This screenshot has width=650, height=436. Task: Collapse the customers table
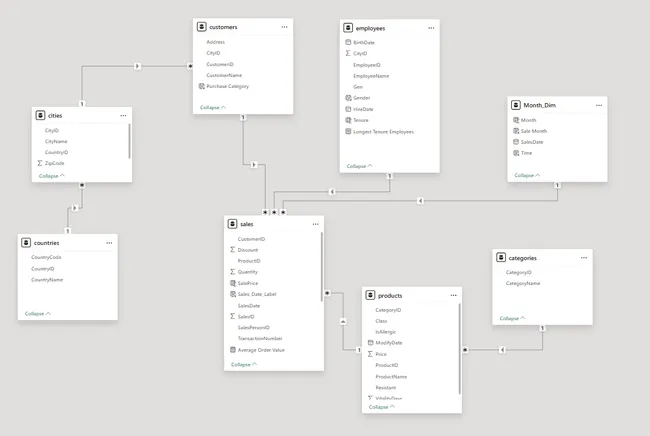(213, 107)
